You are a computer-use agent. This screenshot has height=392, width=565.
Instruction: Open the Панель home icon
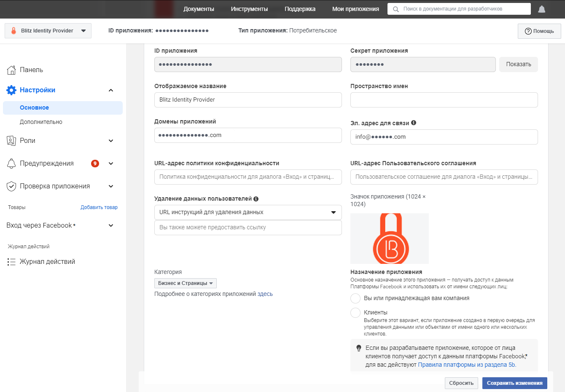[11, 70]
